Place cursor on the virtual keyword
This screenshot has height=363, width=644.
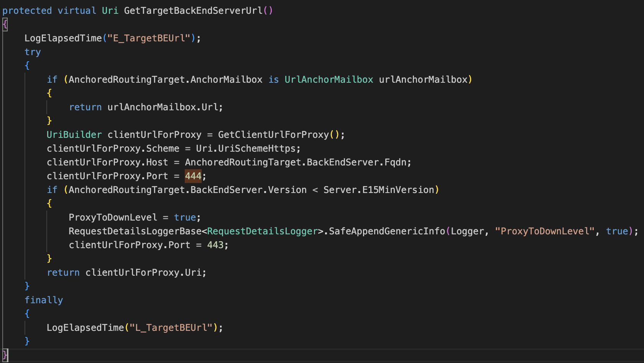pos(77,11)
